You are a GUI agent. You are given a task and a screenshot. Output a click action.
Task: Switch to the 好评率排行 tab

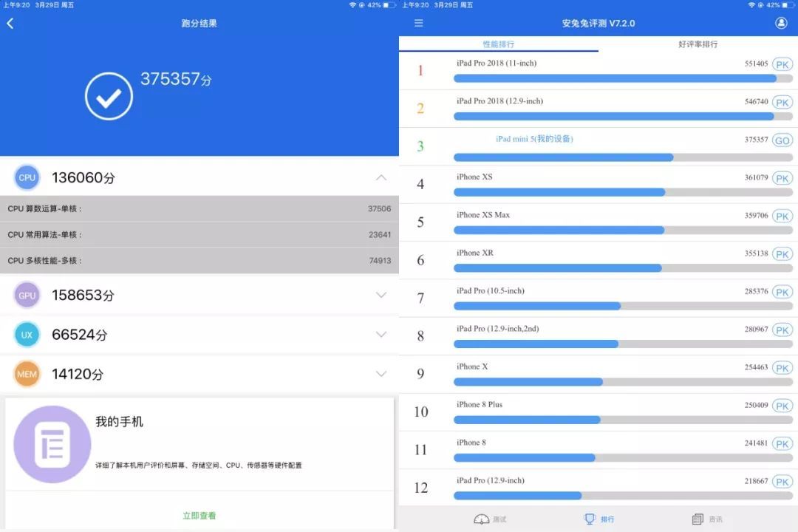click(698, 44)
